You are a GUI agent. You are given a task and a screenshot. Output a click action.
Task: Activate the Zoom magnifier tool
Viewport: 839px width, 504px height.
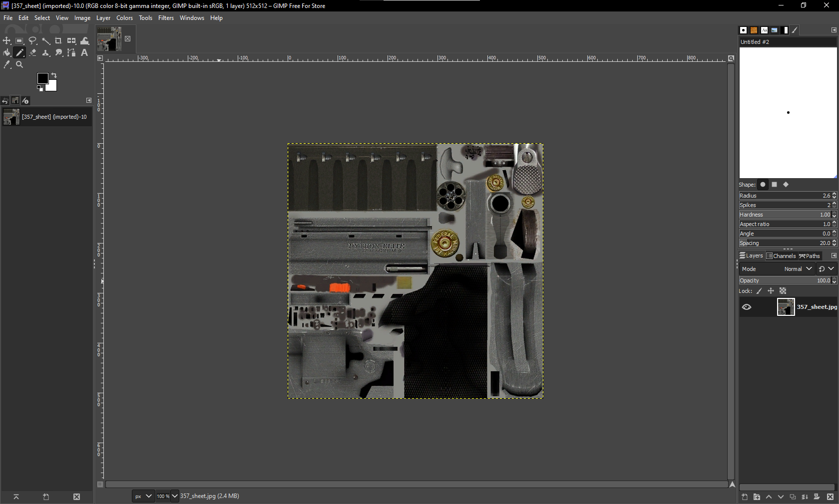tap(19, 65)
